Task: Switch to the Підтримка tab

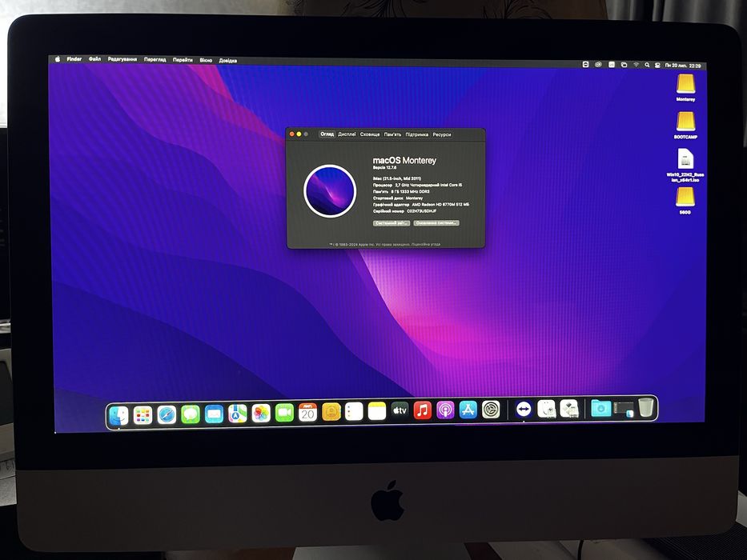Action: pos(417,134)
